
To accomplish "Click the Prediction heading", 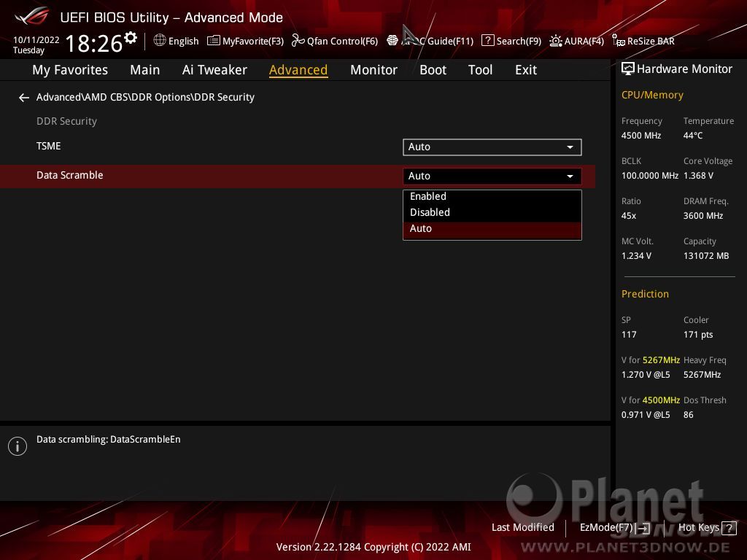I will tap(645, 295).
